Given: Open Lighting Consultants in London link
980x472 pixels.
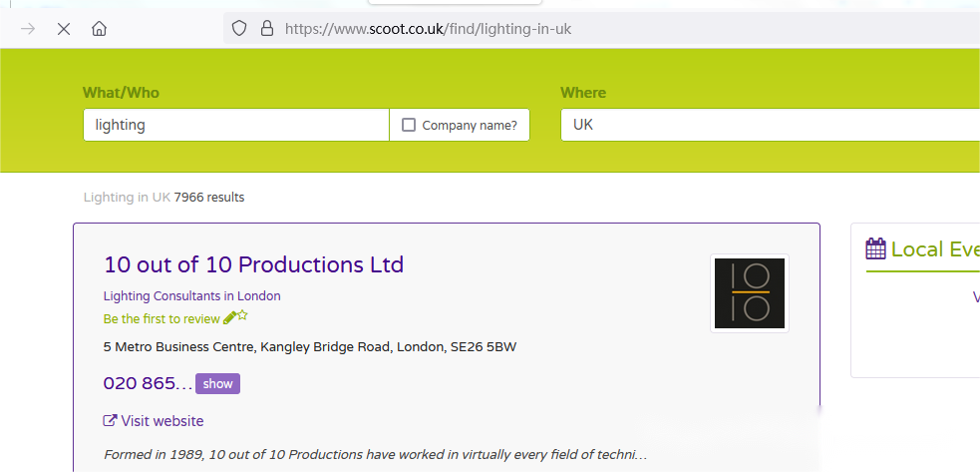Looking at the screenshot, I should pos(191,295).
